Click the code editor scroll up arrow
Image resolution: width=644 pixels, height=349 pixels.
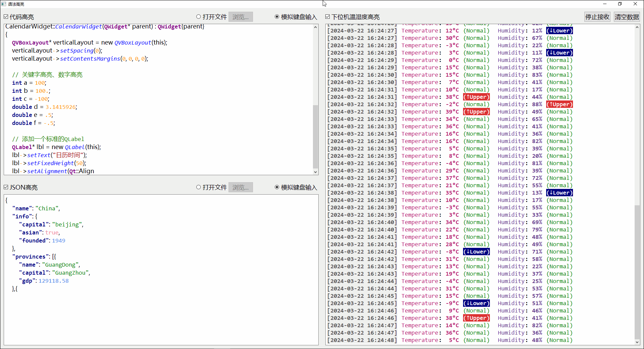(x=315, y=27)
